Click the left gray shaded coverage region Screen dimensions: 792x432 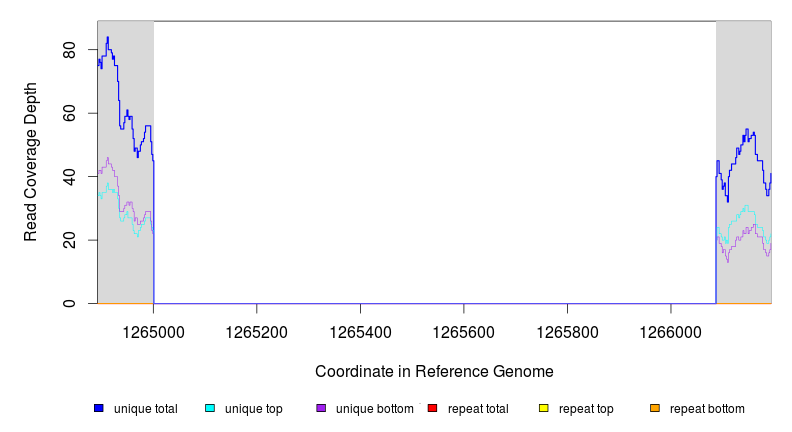[x=126, y=250]
